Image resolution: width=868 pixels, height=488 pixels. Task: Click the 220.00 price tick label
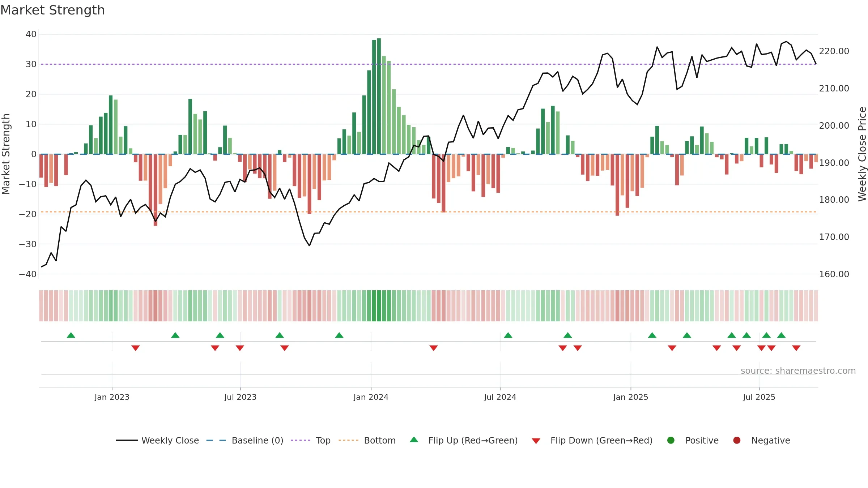coord(834,51)
